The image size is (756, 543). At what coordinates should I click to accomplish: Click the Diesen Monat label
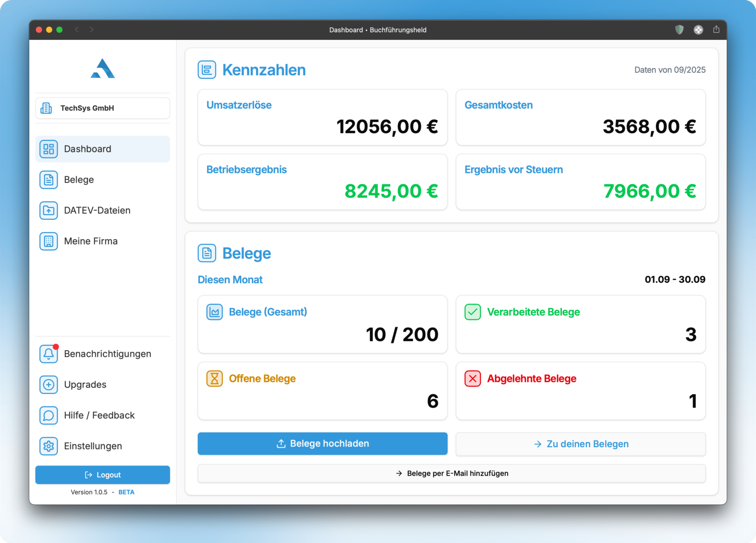click(x=230, y=280)
